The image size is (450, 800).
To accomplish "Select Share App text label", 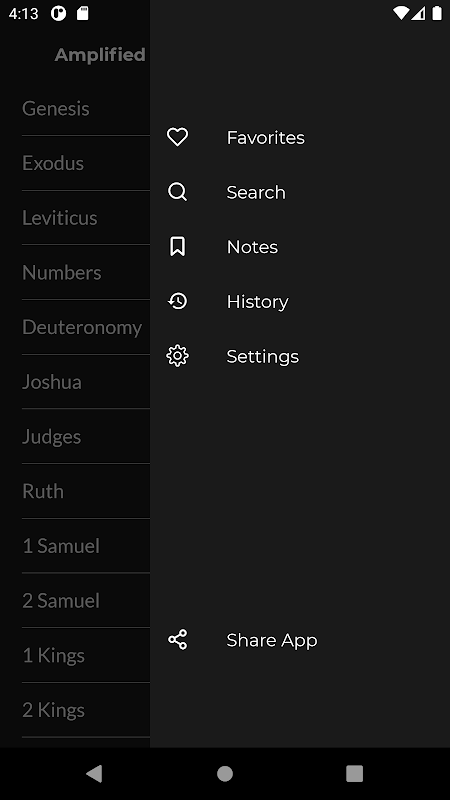I will (272, 640).
